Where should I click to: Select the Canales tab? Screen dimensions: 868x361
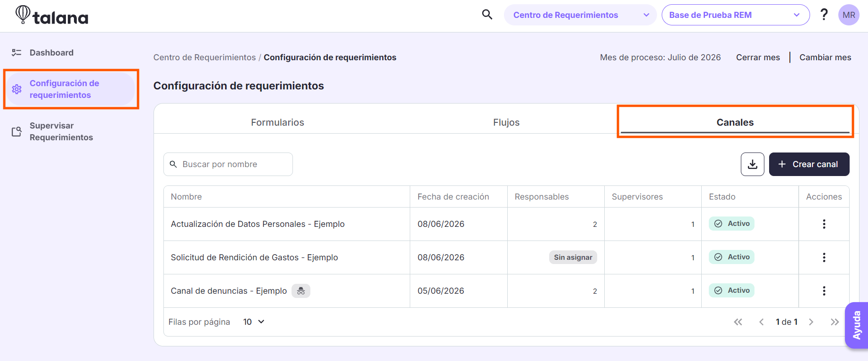[x=735, y=122]
